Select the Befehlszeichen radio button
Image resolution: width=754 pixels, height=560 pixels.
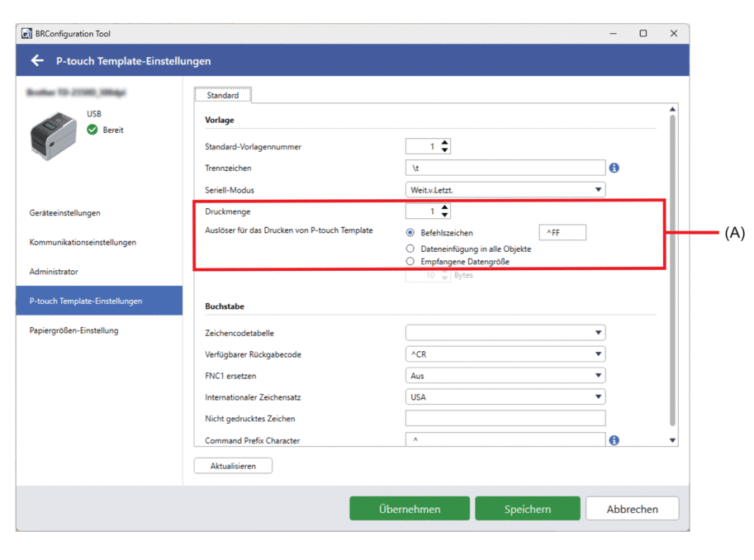[410, 233]
